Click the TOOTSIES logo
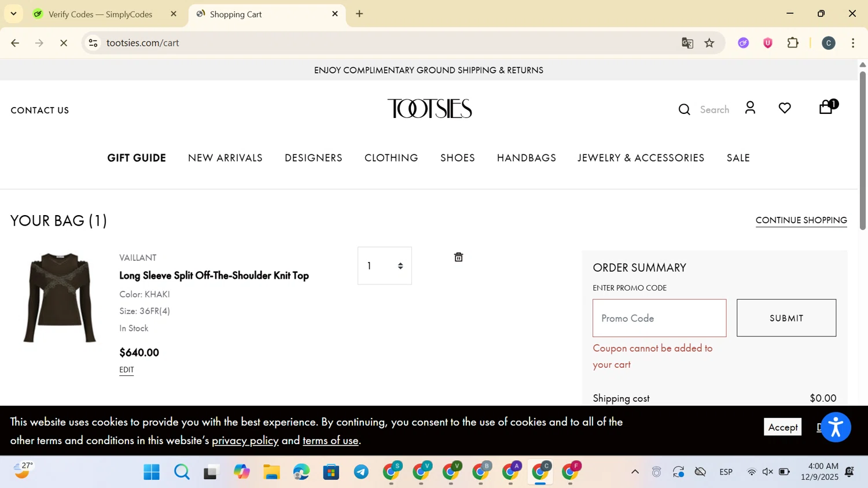This screenshot has height=488, width=868. coord(429,109)
